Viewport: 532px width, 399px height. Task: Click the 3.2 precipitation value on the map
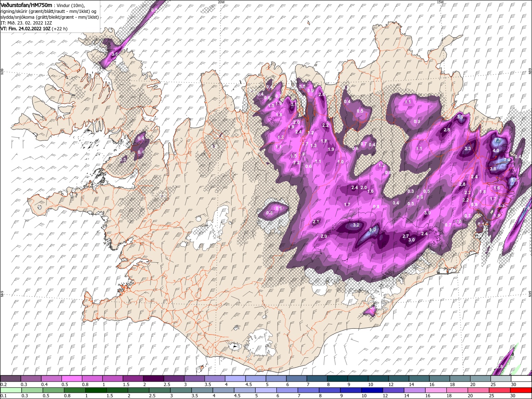coord(356,225)
